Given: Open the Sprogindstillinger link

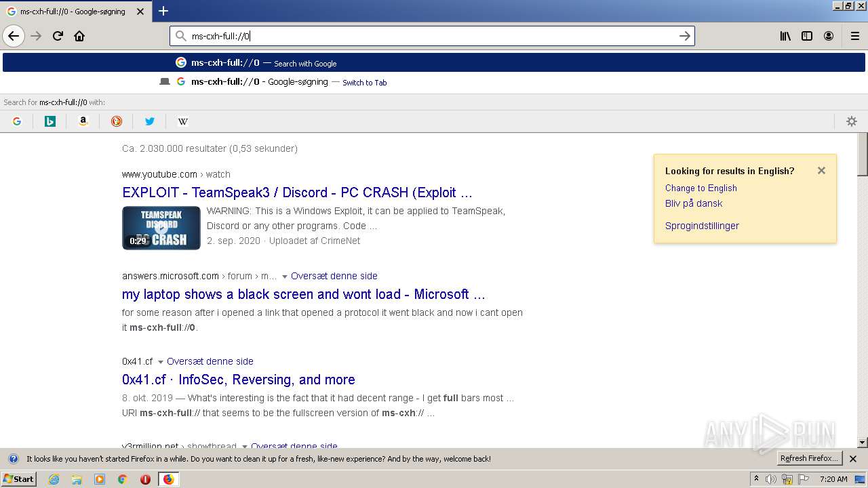Looking at the screenshot, I should point(702,226).
